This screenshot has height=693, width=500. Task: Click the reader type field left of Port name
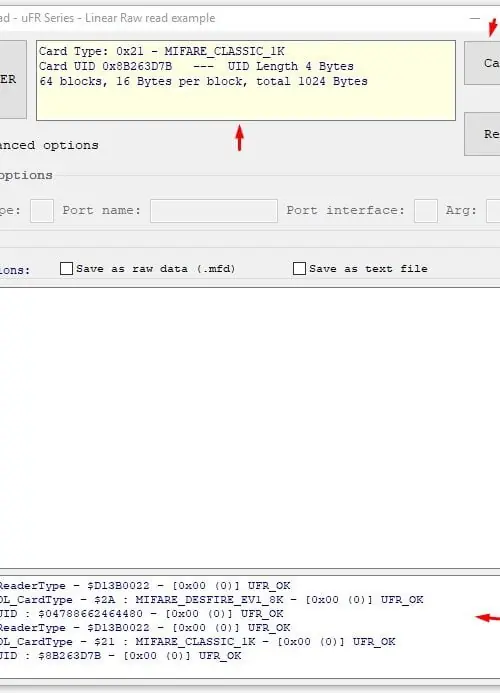pyautogui.click(x=42, y=211)
